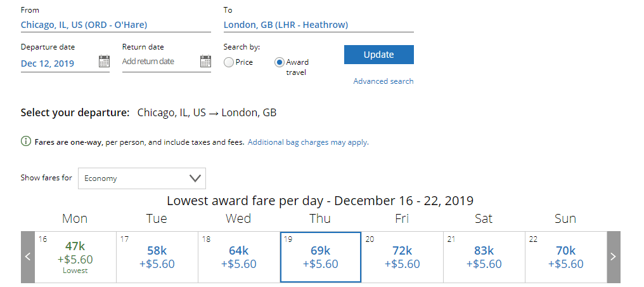Select Monday 16 lowest 47k fare
644x287 pixels.
coord(75,257)
